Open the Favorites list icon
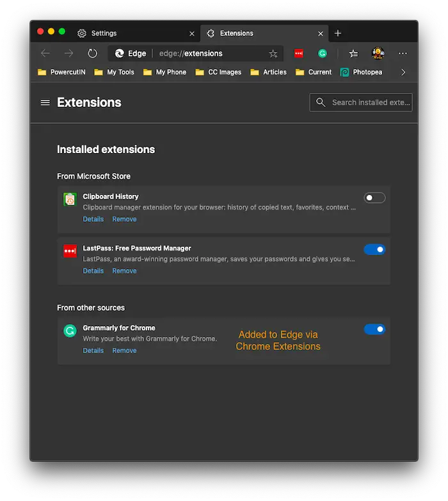The image size is (448, 501). point(353,53)
